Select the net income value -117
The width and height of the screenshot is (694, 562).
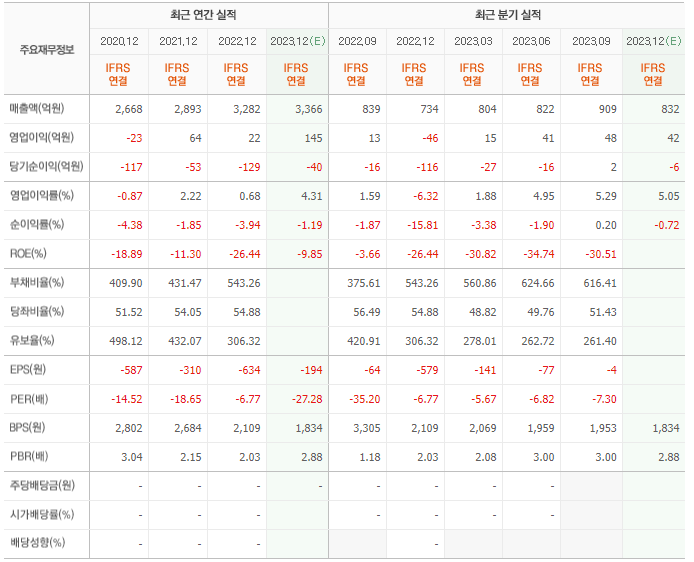pos(131,167)
